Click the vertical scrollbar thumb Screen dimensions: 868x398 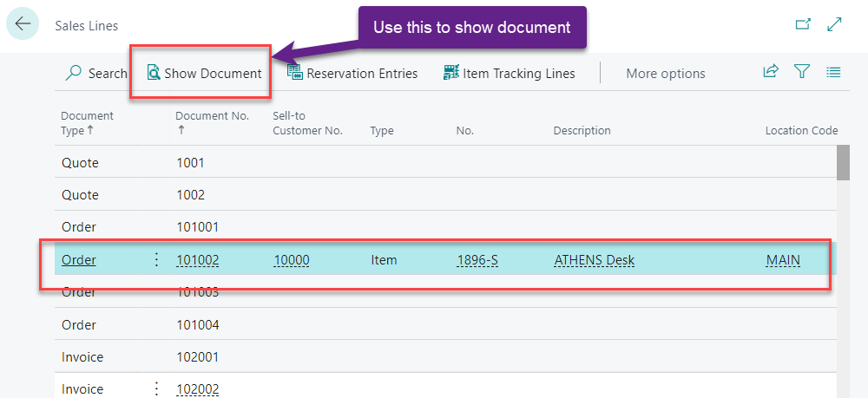click(x=843, y=163)
